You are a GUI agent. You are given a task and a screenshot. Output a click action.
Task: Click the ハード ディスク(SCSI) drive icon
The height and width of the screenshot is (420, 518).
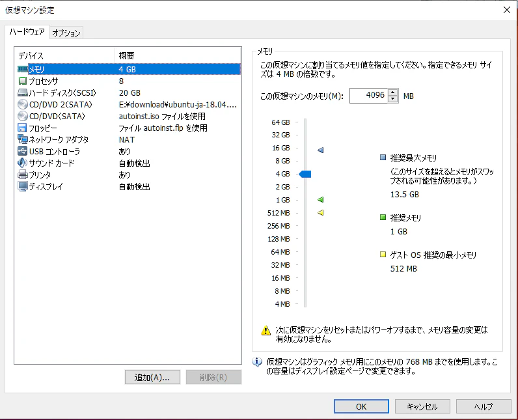click(x=23, y=93)
